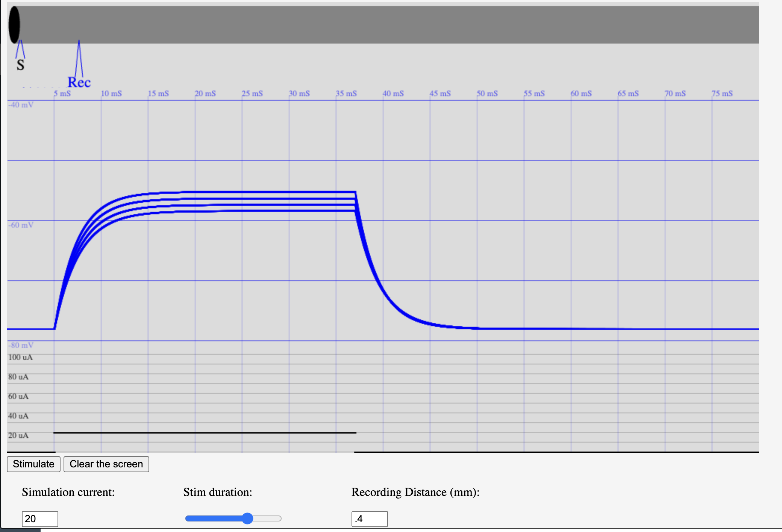Click the black stimulus current pulse line

pyautogui.click(x=205, y=433)
